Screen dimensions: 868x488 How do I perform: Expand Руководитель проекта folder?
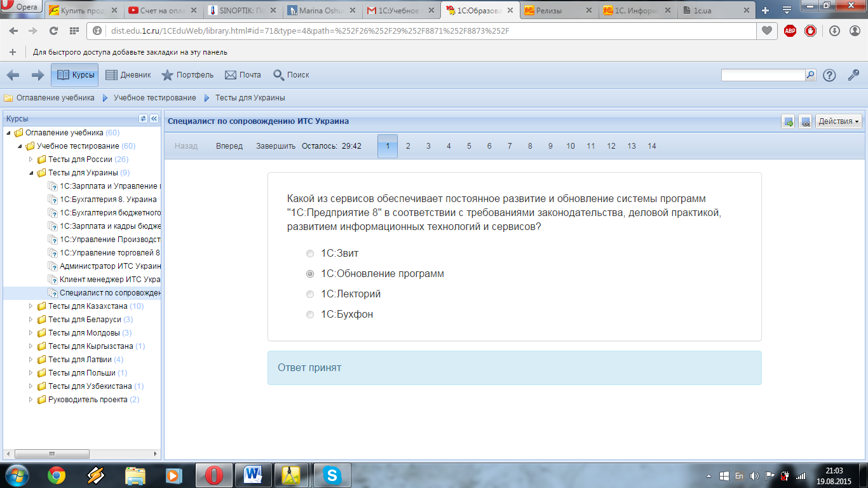pos(32,400)
